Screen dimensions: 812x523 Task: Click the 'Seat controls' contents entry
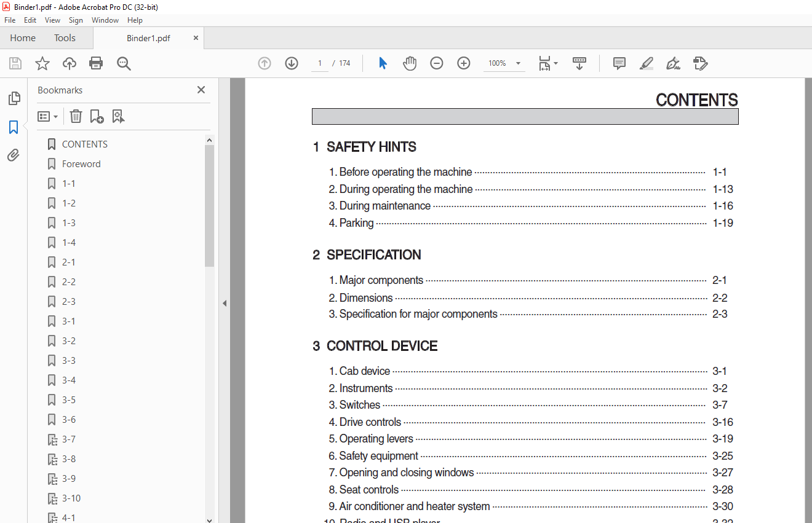tap(369, 490)
